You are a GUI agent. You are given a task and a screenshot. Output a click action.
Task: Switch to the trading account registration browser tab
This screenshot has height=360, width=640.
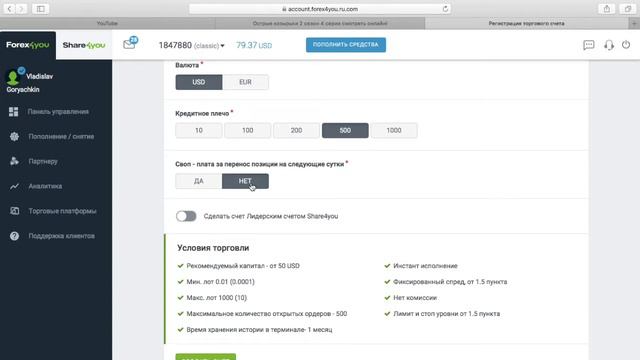click(527, 24)
